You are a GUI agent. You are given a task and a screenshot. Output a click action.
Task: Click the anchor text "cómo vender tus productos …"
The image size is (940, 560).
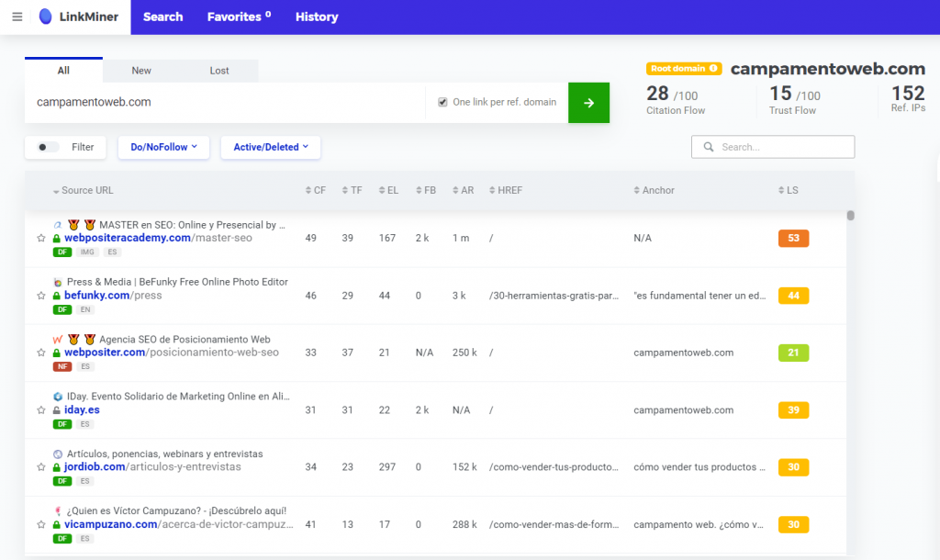click(699, 467)
